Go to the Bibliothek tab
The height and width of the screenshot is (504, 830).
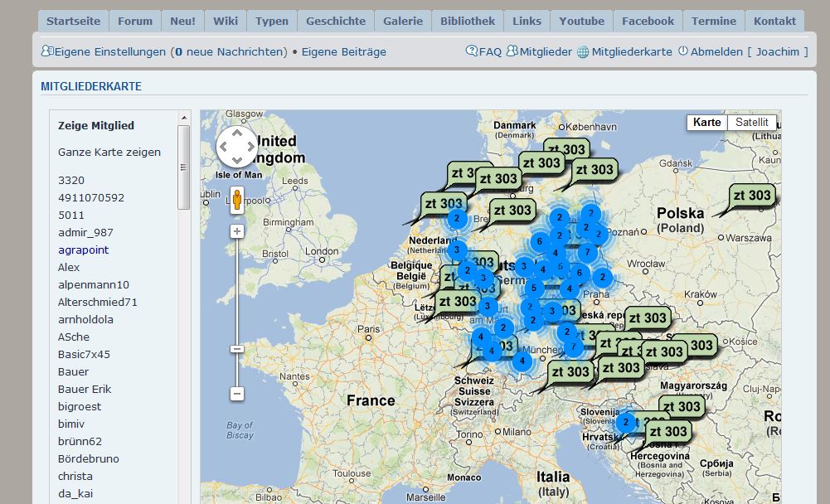[x=468, y=21]
